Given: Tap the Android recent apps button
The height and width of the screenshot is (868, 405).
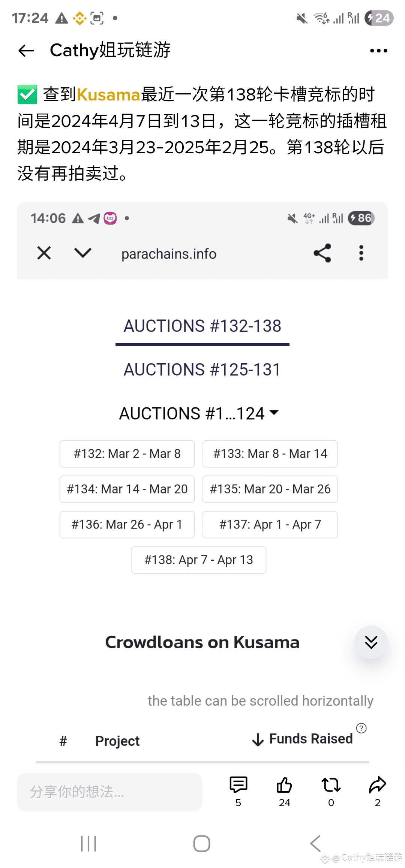Looking at the screenshot, I should click(x=89, y=843).
